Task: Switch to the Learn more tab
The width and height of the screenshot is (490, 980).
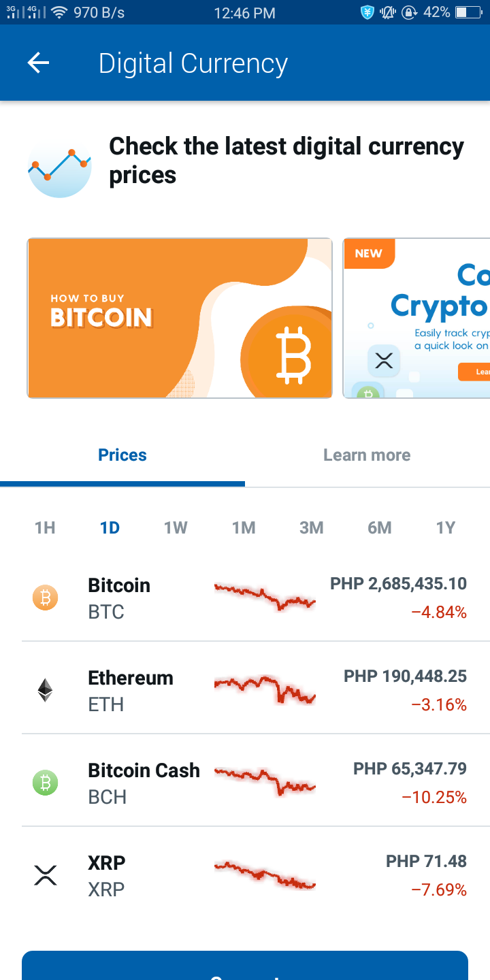Action: point(367,455)
